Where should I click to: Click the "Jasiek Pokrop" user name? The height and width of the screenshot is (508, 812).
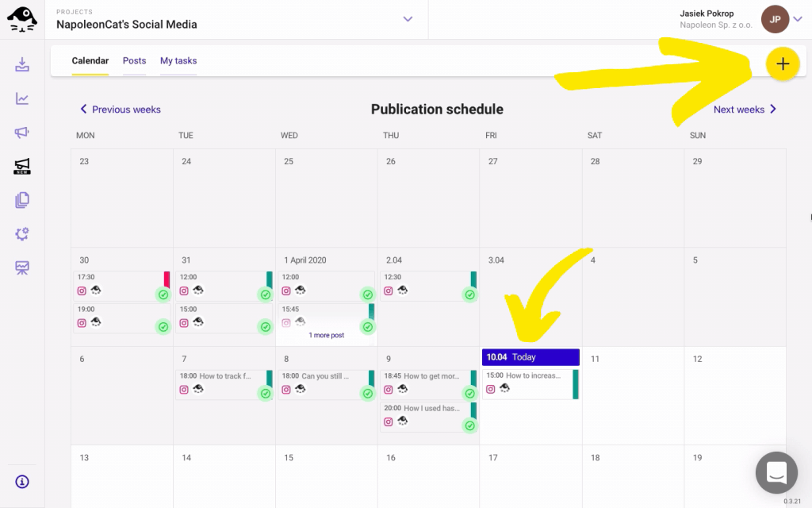707,13
